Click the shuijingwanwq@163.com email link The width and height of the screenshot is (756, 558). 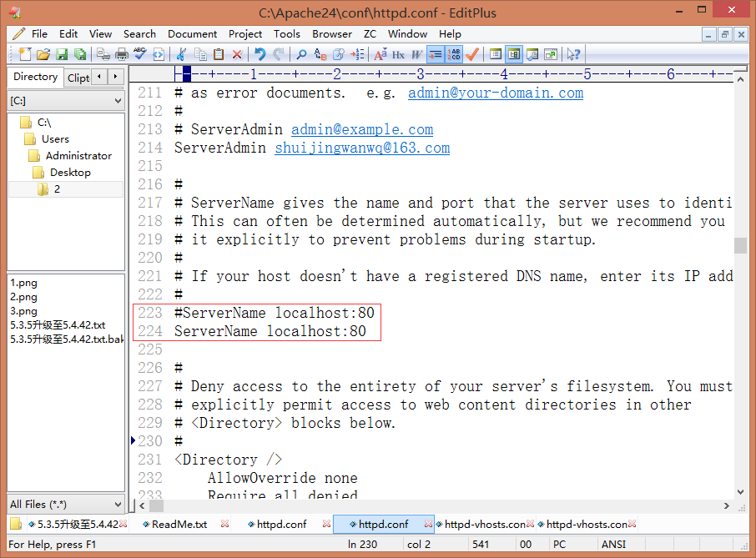click(362, 148)
